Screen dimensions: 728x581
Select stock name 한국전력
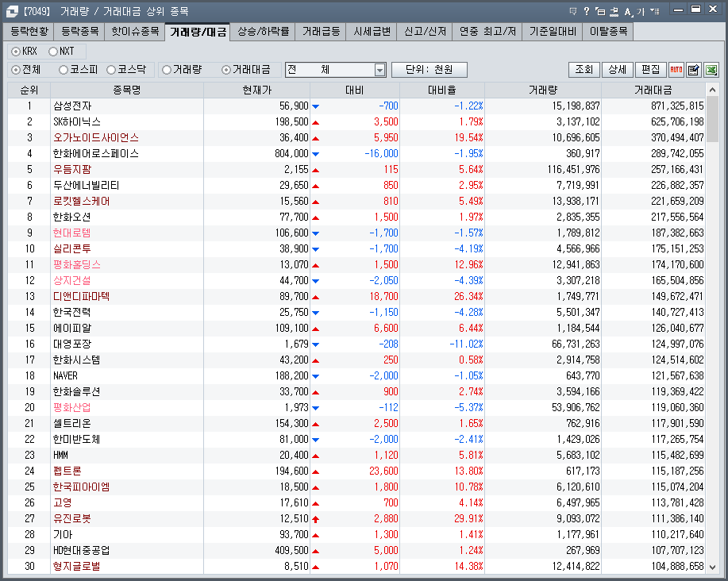click(72, 312)
